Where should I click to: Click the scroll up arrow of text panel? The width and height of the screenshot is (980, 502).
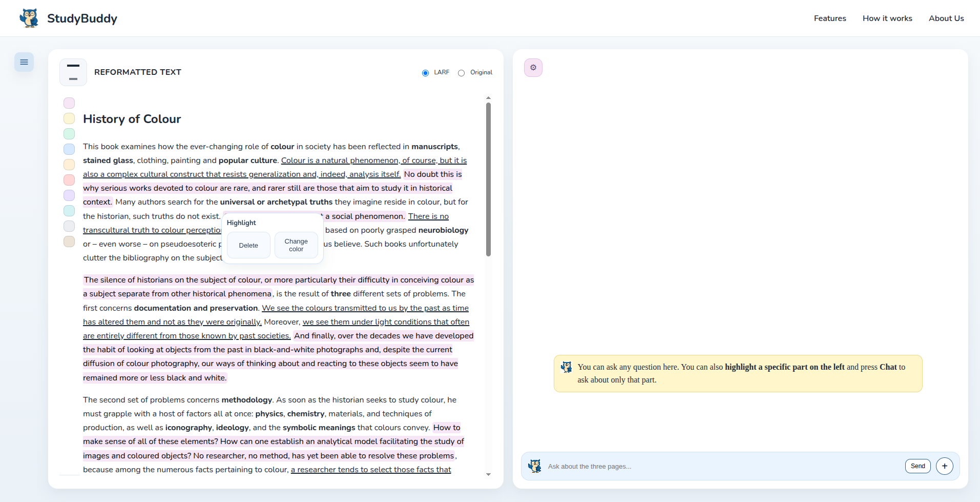point(488,97)
